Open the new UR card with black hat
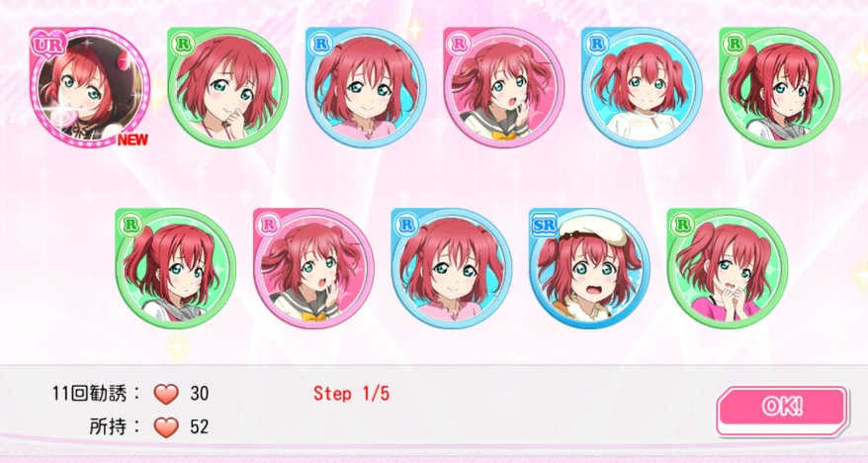The width and height of the screenshot is (868, 463). click(x=89, y=87)
